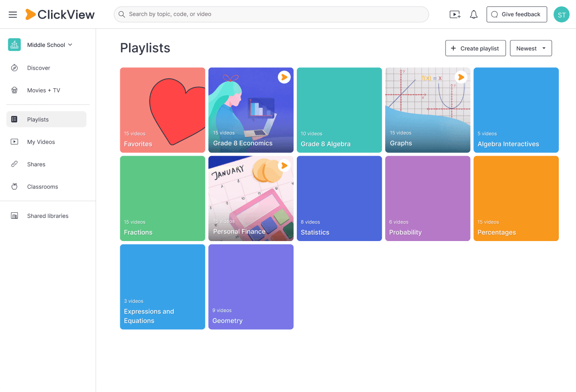
Task: Open the Expressions and Equations playlist
Action: point(163,287)
